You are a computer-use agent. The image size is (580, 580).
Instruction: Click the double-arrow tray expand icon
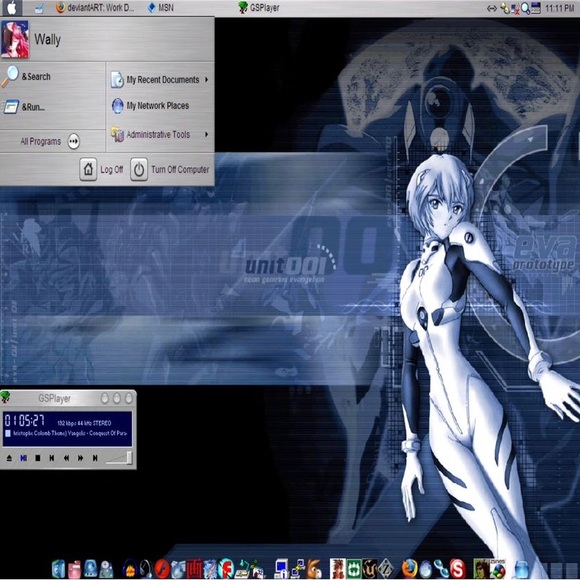click(491, 8)
